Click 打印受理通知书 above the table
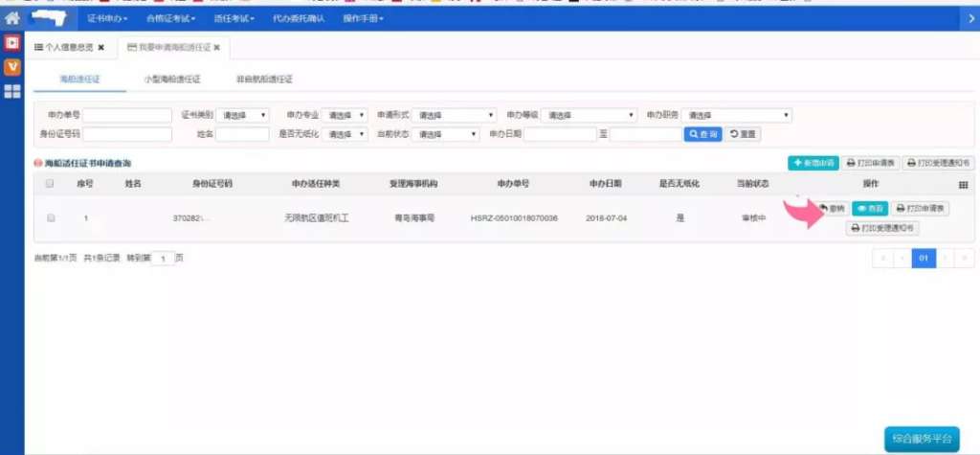 (x=938, y=163)
